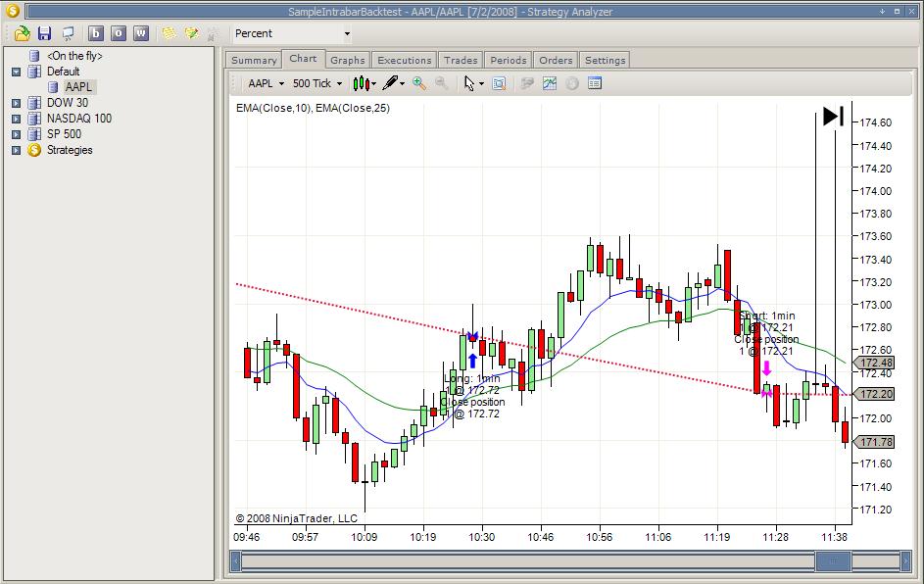This screenshot has height=584, width=924.
Task: Click the grayed chart trader icon
Action: pos(527,83)
